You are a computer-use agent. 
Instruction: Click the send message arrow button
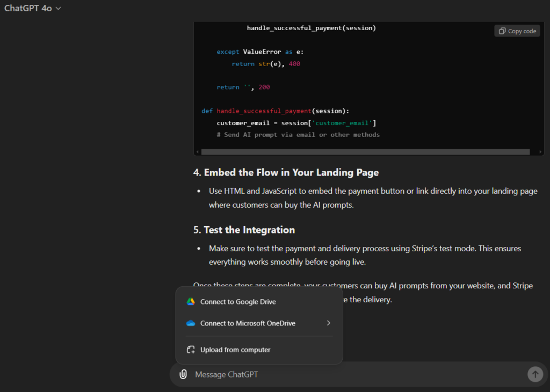(535, 374)
